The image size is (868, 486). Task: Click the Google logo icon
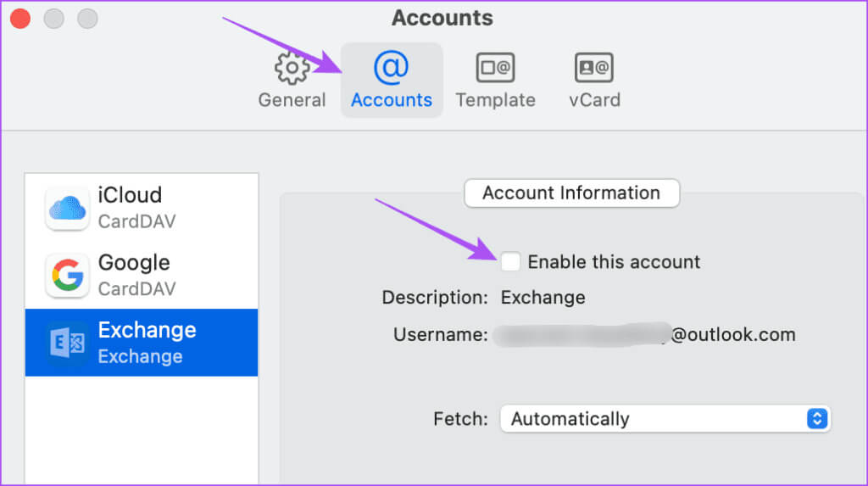tap(67, 276)
